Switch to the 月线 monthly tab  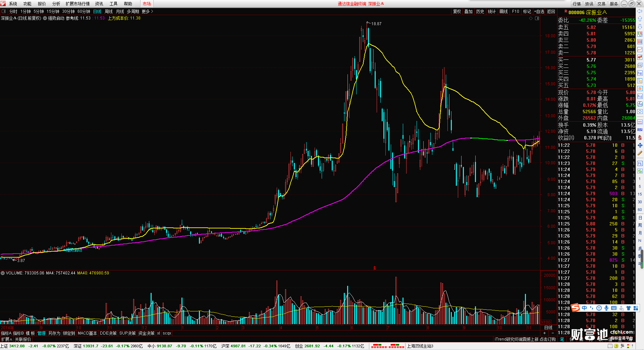120,11
